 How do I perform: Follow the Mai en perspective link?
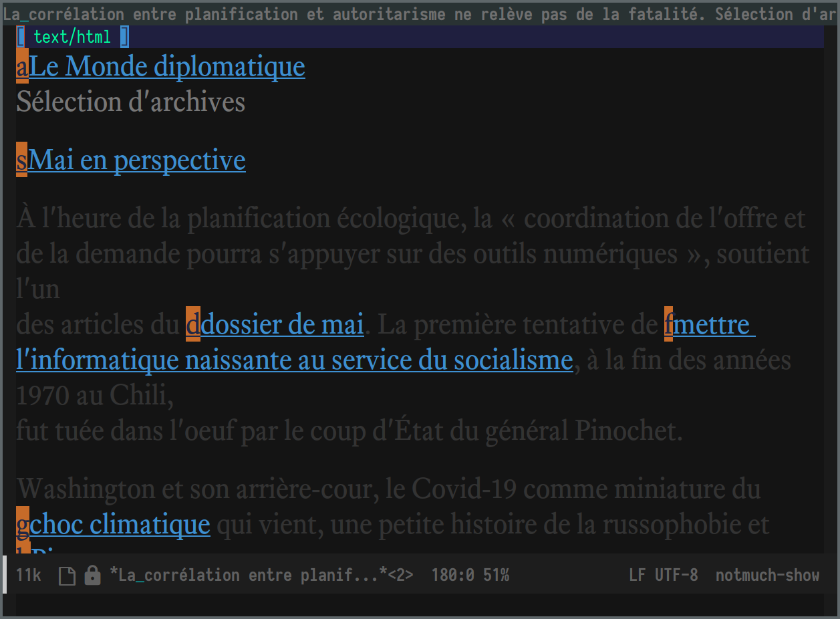point(136,160)
